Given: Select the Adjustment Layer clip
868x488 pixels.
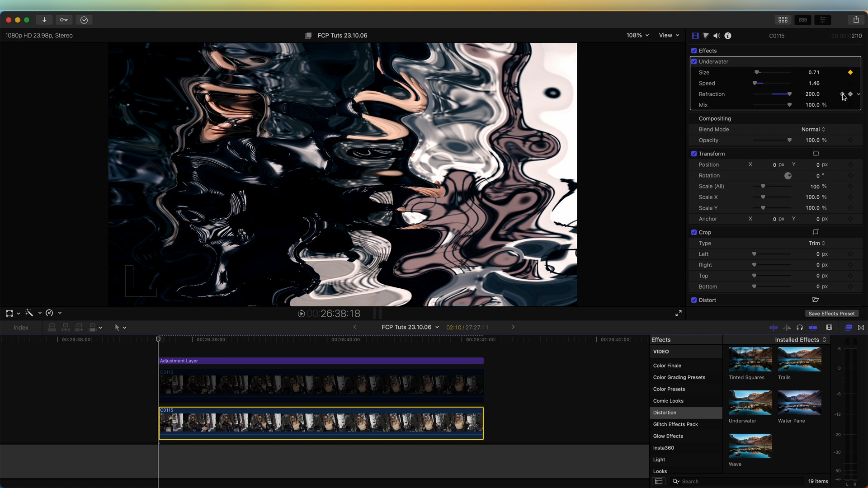Looking at the screenshot, I should click(321, 361).
